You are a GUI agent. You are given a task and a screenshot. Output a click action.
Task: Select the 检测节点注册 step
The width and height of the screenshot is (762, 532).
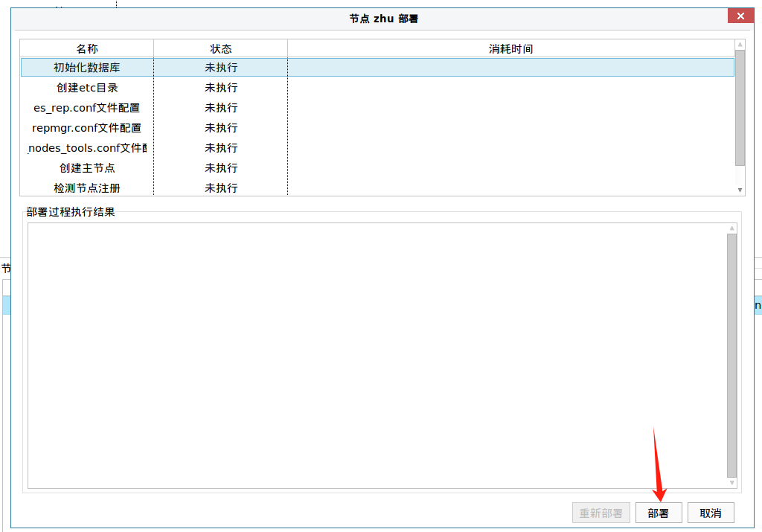(87, 188)
